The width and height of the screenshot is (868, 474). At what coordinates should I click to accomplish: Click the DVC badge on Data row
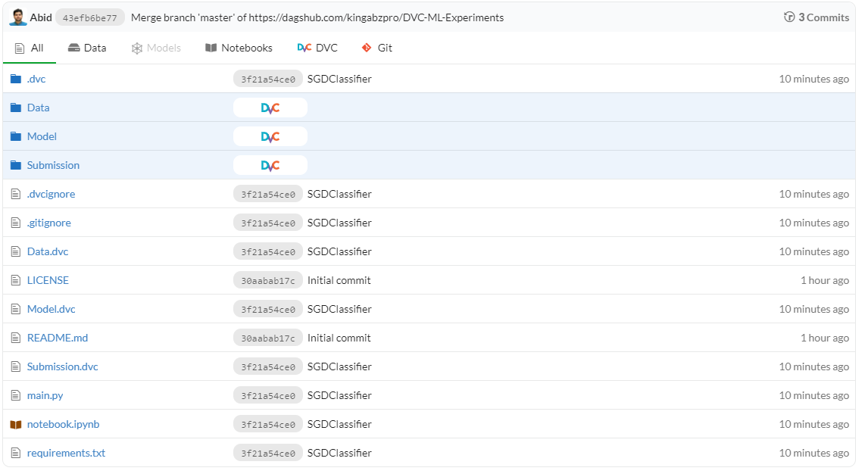pyautogui.click(x=270, y=108)
